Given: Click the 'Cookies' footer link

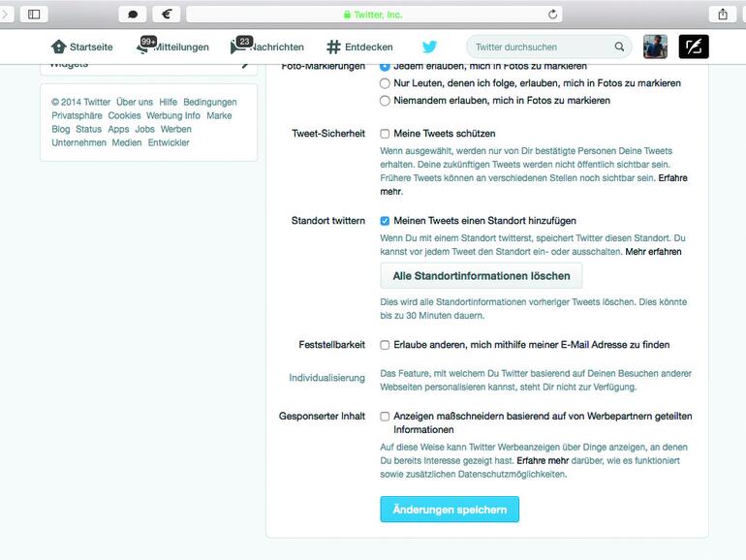Looking at the screenshot, I should click(124, 115).
